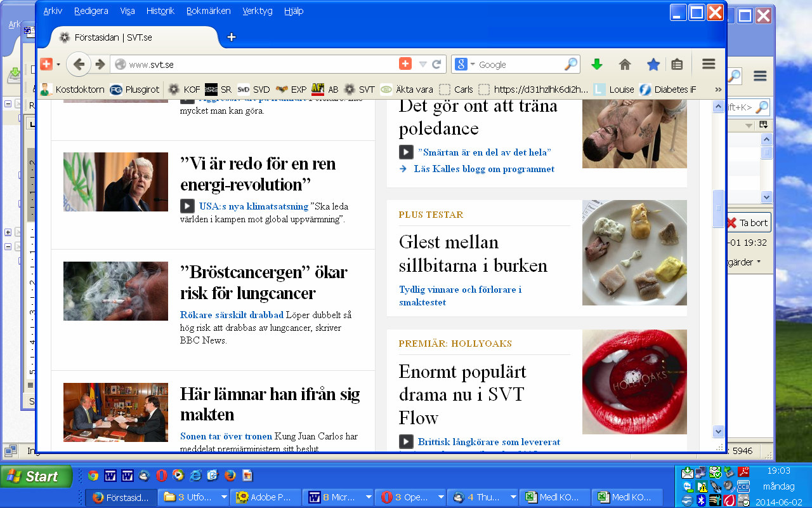Go back using the Firefox back arrow
This screenshot has width=812, height=508.
(79, 64)
